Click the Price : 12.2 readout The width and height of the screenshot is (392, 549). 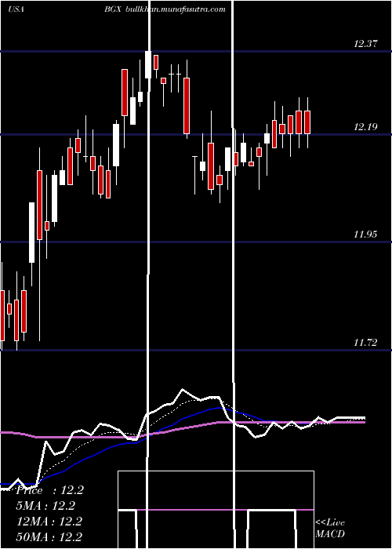tap(49, 490)
